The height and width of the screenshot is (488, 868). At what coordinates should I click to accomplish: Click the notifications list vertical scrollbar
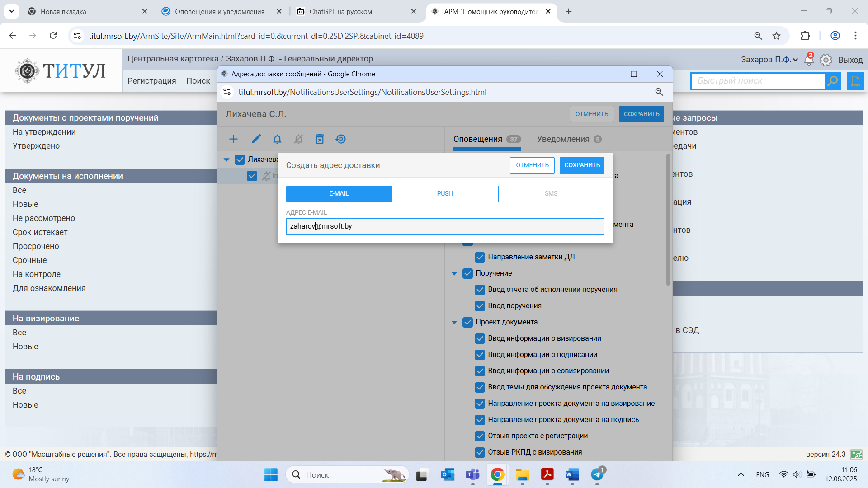point(668,220)
